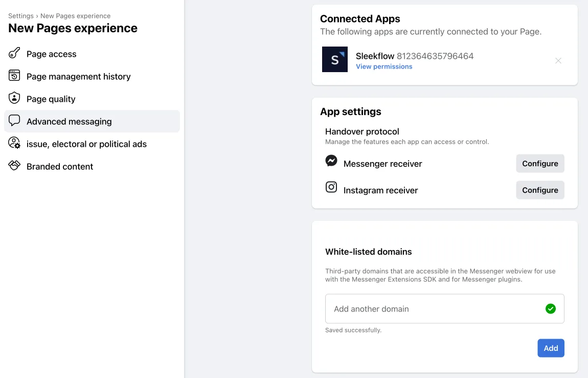Configure the Messenger receiver

[x=540, y=164]
